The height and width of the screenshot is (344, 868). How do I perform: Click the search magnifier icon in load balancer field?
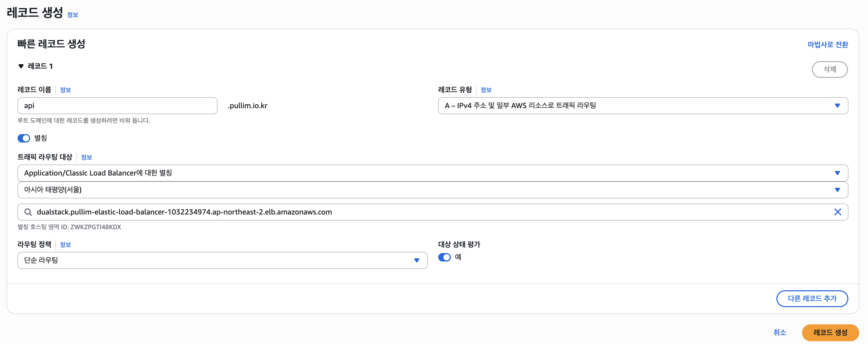click(28, 212)
